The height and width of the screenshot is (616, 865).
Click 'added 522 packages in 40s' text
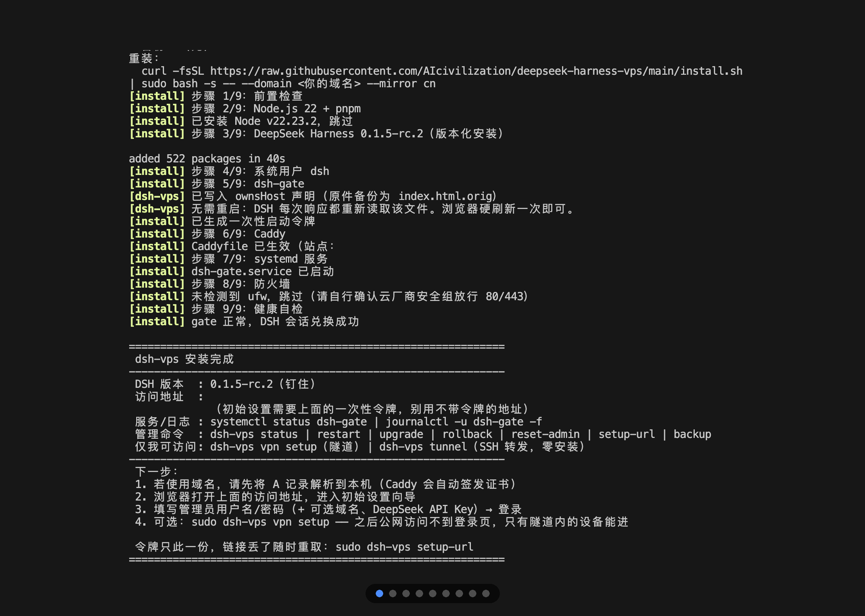207,159
